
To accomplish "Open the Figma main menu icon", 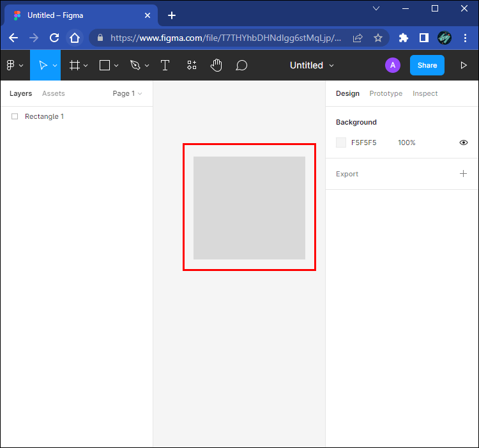I will tap(11, 65).
